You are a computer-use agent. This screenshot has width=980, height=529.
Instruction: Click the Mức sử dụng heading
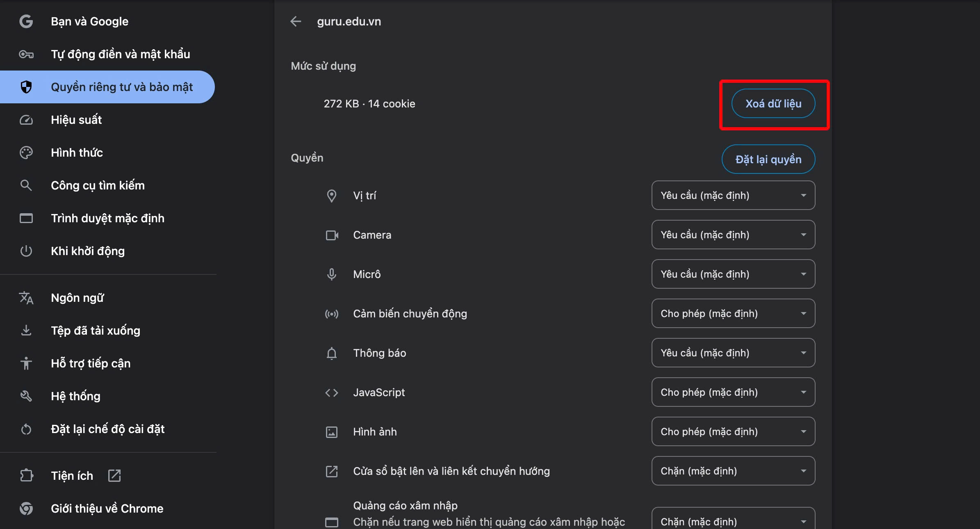[324, 66]
